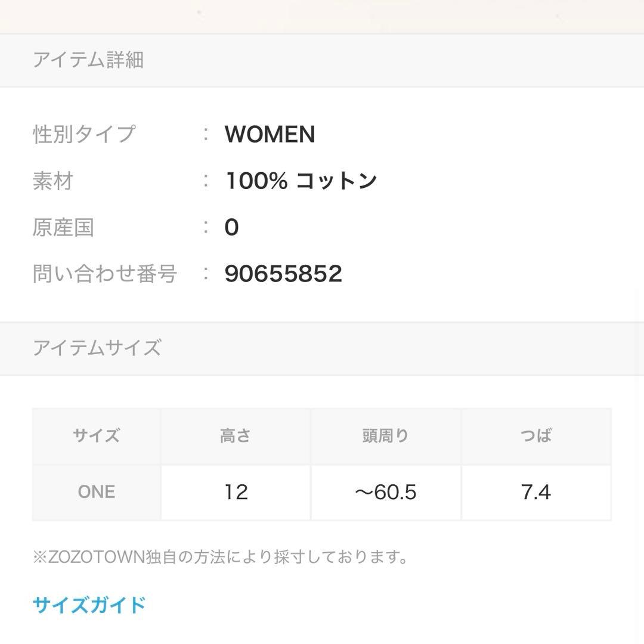This screenshot has height=644, width=644.
Task: Click the 頭周り table column header
Action: pyautogui.click(x=385, y=435)
